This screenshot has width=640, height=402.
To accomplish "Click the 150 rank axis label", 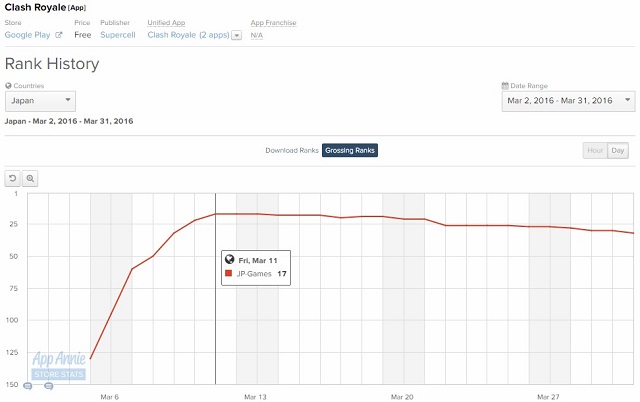I will coord(12,384).
